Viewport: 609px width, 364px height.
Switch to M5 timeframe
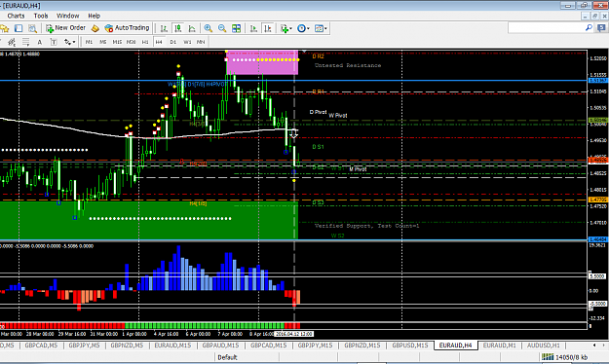(103, 42)
